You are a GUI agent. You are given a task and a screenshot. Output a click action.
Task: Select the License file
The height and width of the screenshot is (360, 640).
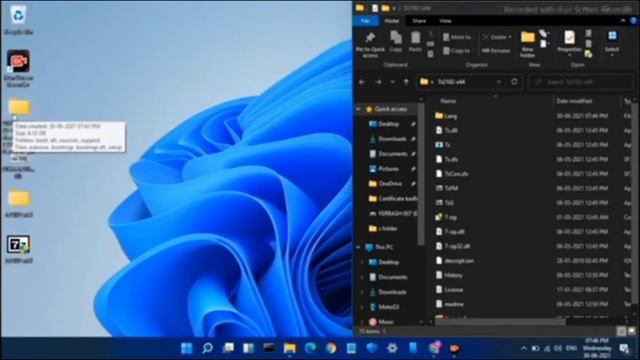449,289
